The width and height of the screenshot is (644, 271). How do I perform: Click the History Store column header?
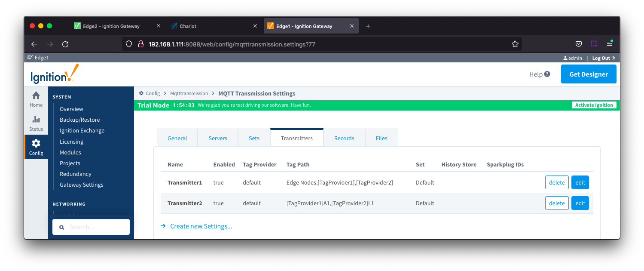(459, 164)
